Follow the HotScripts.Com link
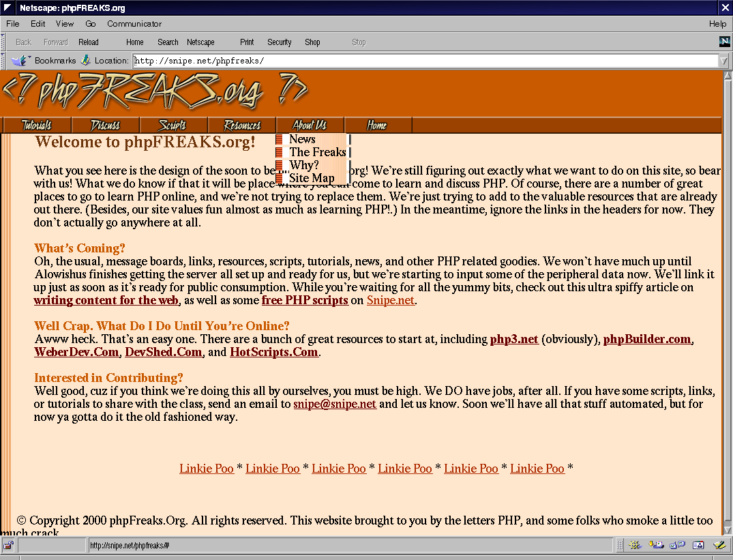 274,352
